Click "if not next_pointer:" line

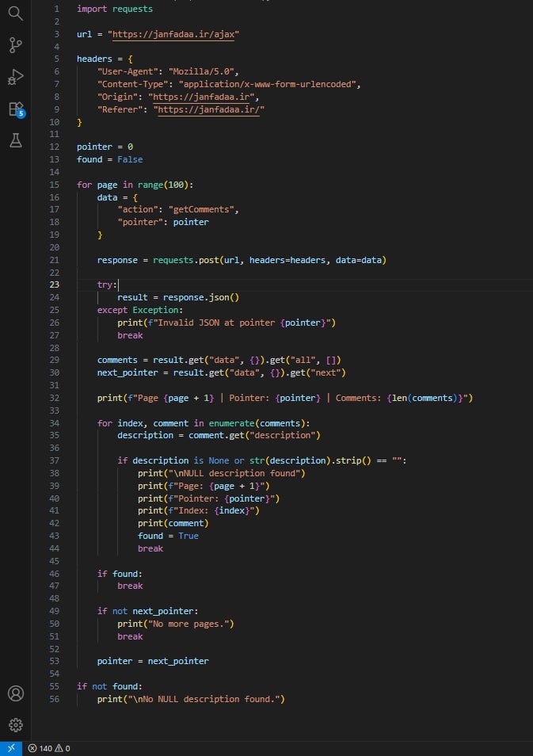(x=148, y=611)
